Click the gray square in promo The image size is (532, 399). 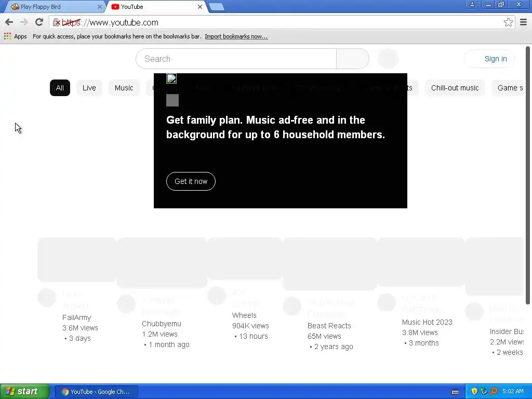point(172,100)
